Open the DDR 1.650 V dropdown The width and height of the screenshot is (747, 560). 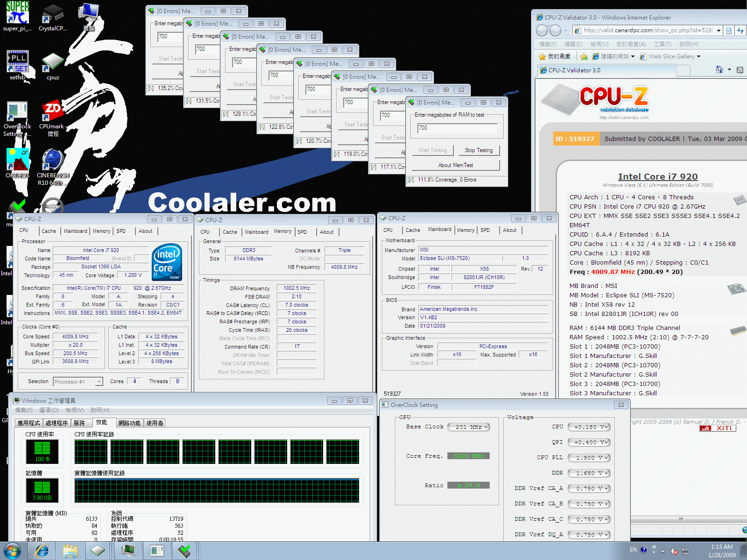click(x=590, y=473)
